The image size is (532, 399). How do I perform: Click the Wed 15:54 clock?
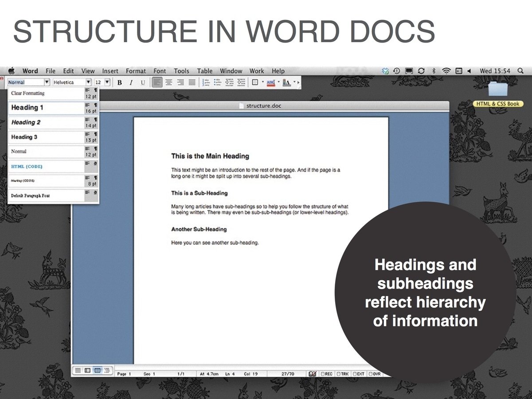[495, 71]
